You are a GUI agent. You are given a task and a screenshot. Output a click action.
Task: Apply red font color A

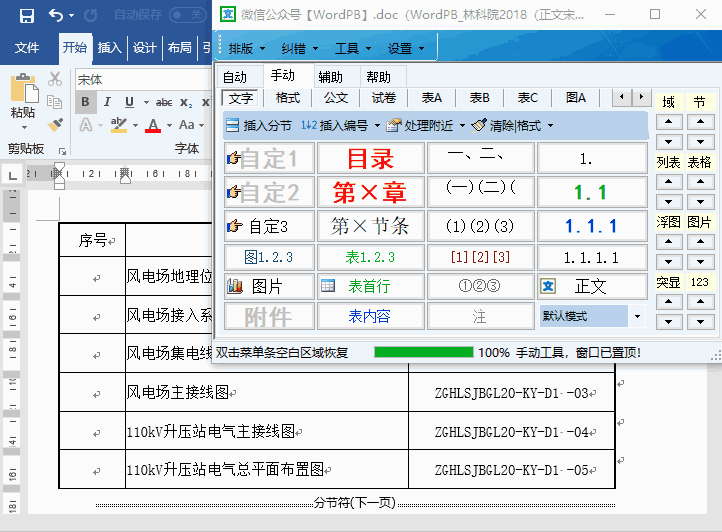(x=153, y=125)
